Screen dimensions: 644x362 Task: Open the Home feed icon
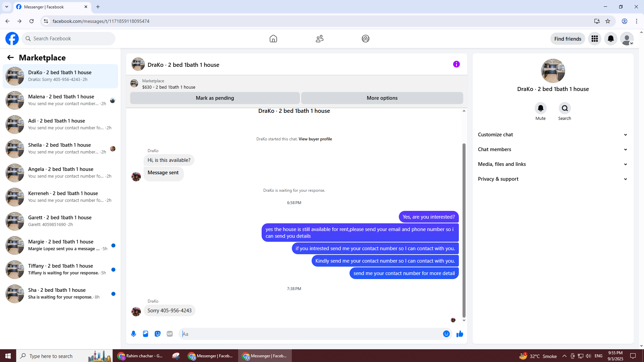(x=273, y=39)
